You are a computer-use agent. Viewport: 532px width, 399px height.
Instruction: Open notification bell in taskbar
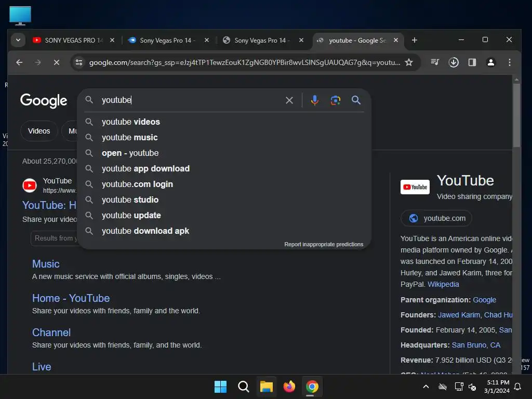point(517,387)
